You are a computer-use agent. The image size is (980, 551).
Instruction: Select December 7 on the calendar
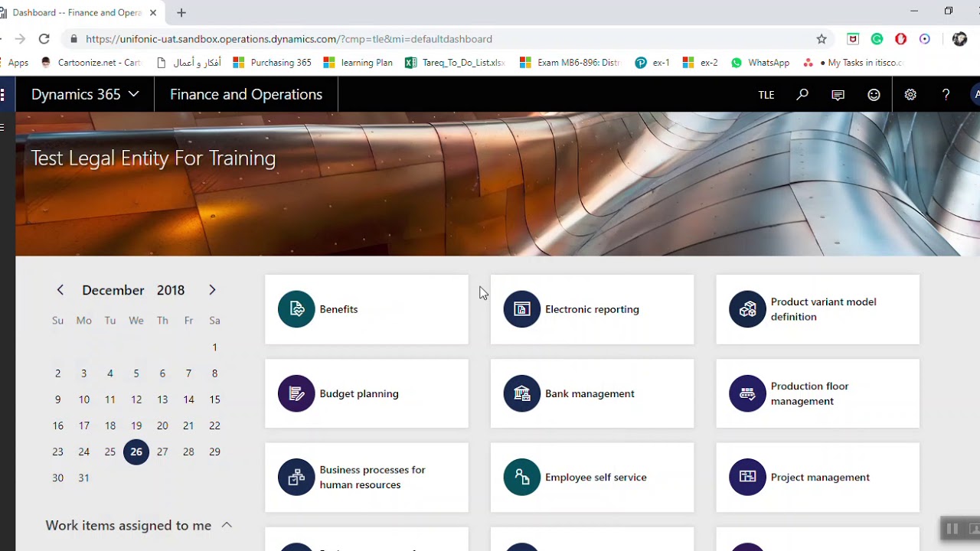click(x=188, y=373)
